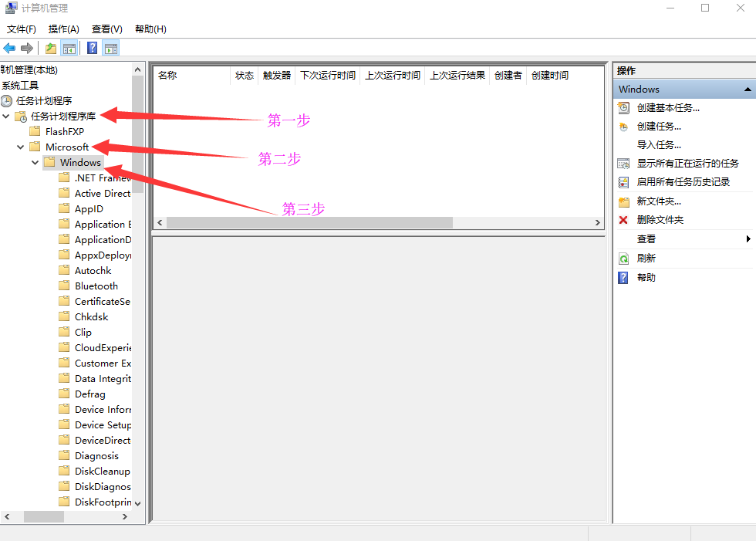Sort by the 下次运行时间 column header
Image resolution: width=756 pixels, height=541 pixels.
coord(327,76)
